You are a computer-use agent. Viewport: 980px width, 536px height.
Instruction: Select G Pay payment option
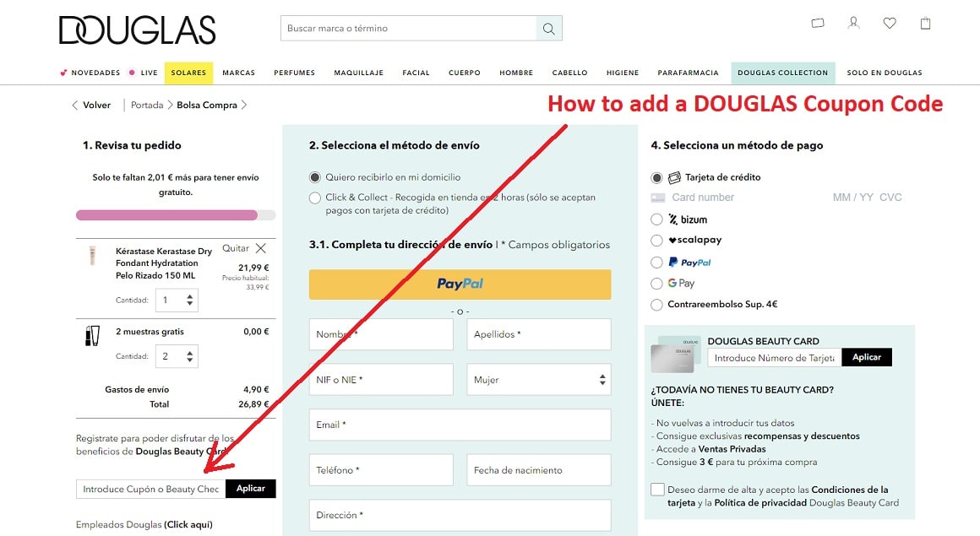click(656, 284)
